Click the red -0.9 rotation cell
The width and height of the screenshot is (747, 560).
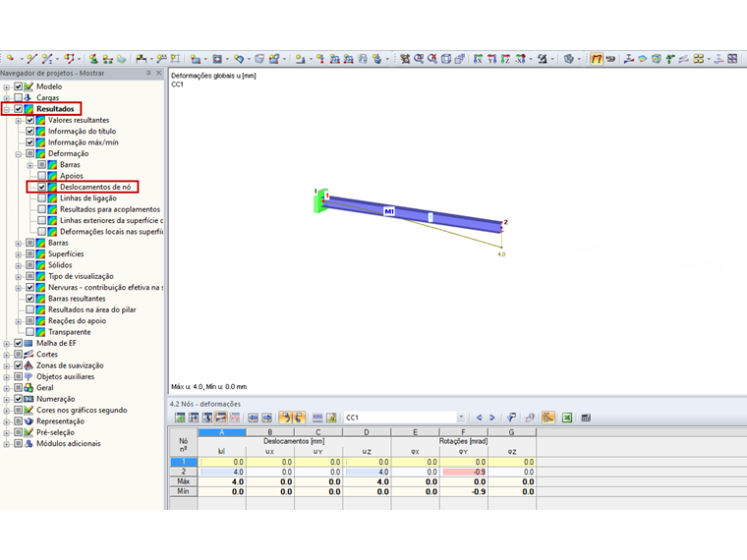[464, 472]
